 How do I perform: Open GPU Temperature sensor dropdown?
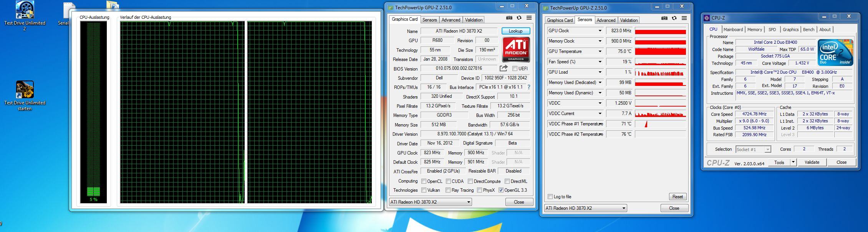[x=600, y=51]
